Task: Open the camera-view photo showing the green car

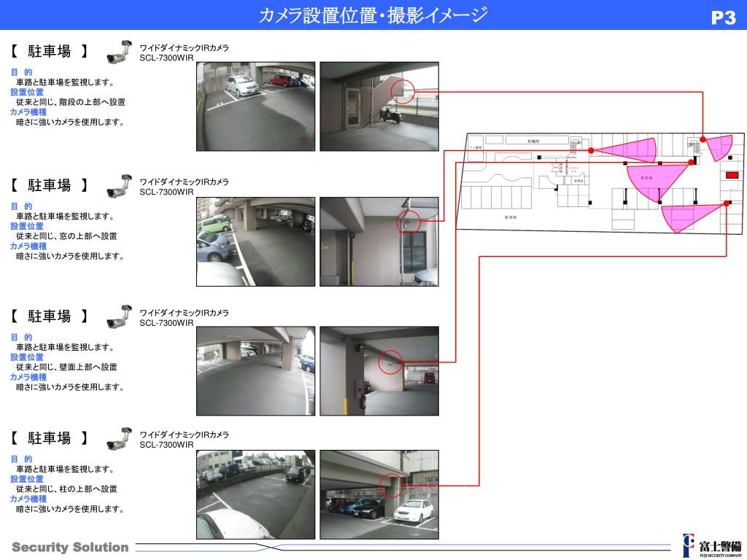Action: click(256, 241)
